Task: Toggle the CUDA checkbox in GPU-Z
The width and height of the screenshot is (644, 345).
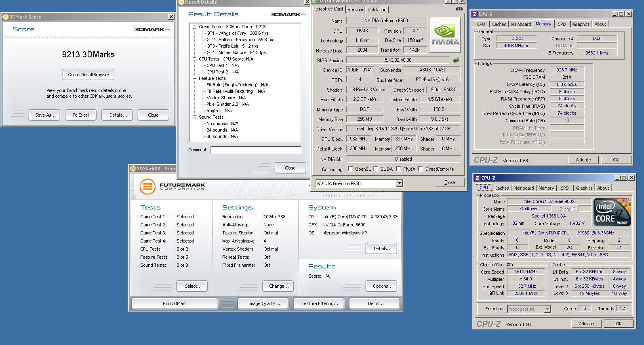Action: click(x=376, y=169)
